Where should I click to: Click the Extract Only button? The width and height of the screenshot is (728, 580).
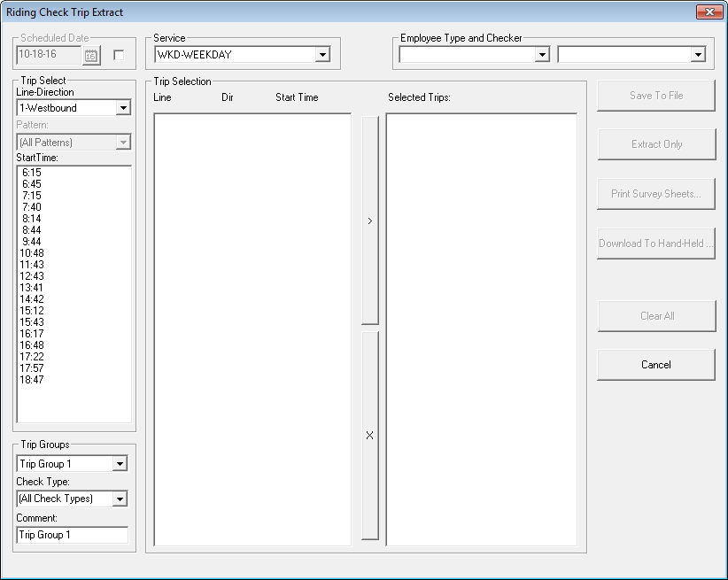pos(655,143)
